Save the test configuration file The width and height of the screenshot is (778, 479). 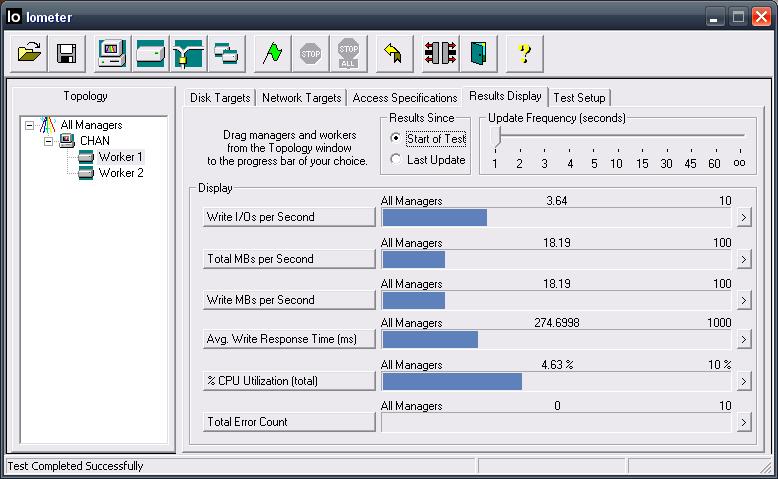pos(66,53)
